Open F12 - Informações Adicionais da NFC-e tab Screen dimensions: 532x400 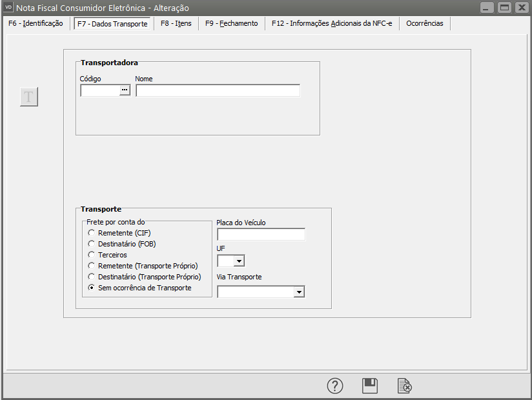click(332, 23)
